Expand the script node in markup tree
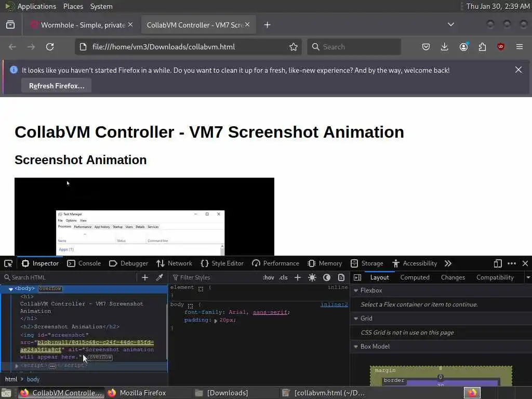 coord(16,365)
